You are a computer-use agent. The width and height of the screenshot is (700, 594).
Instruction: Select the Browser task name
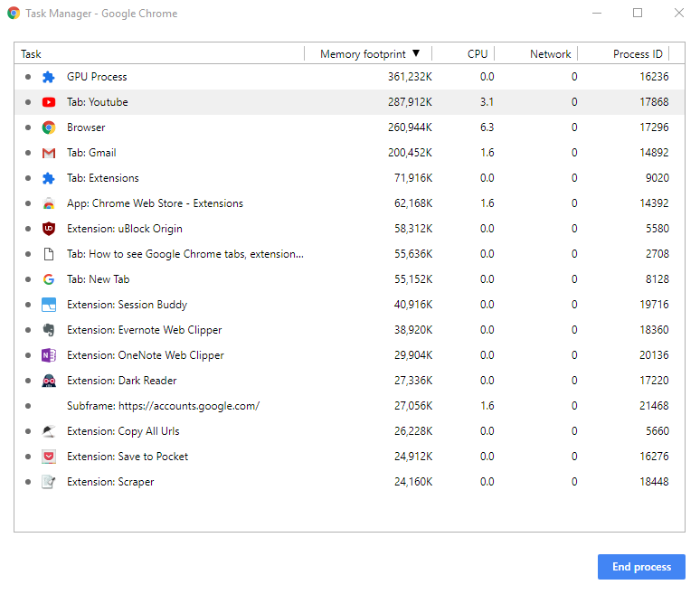pyautogui.click(x=86, y=127)
